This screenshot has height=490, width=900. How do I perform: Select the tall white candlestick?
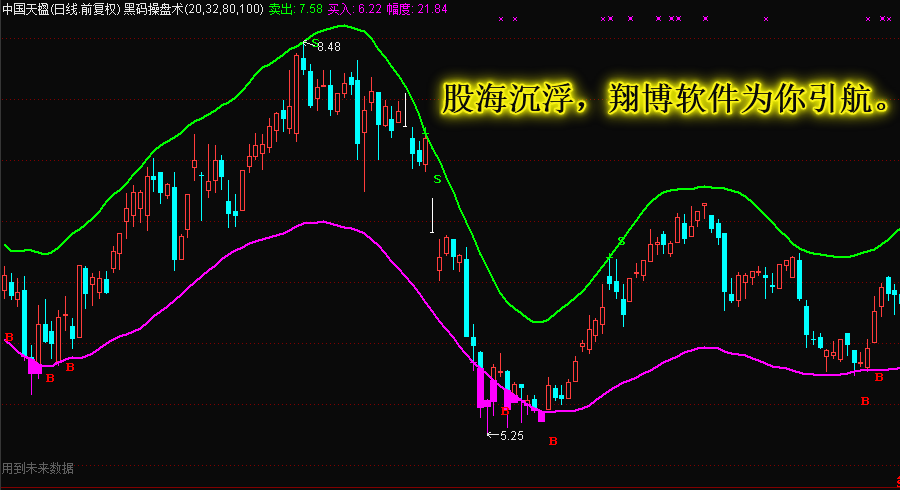[432, 216]
